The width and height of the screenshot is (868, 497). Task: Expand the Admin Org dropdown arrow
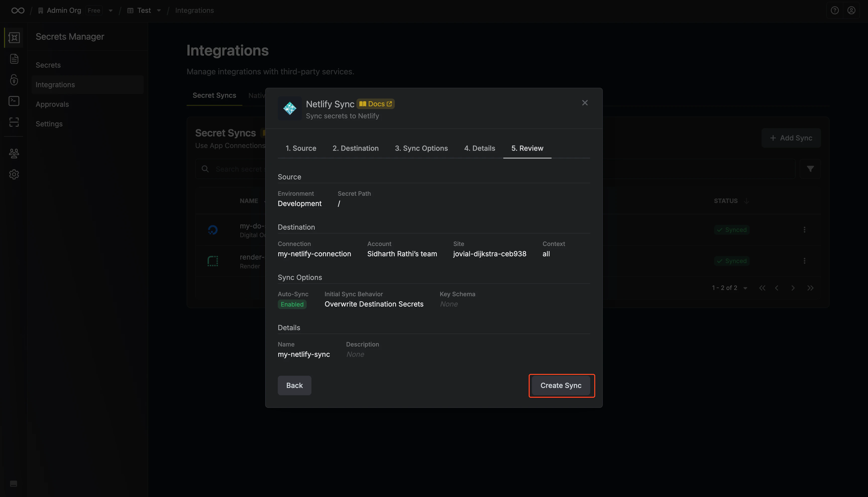point(111,11)
